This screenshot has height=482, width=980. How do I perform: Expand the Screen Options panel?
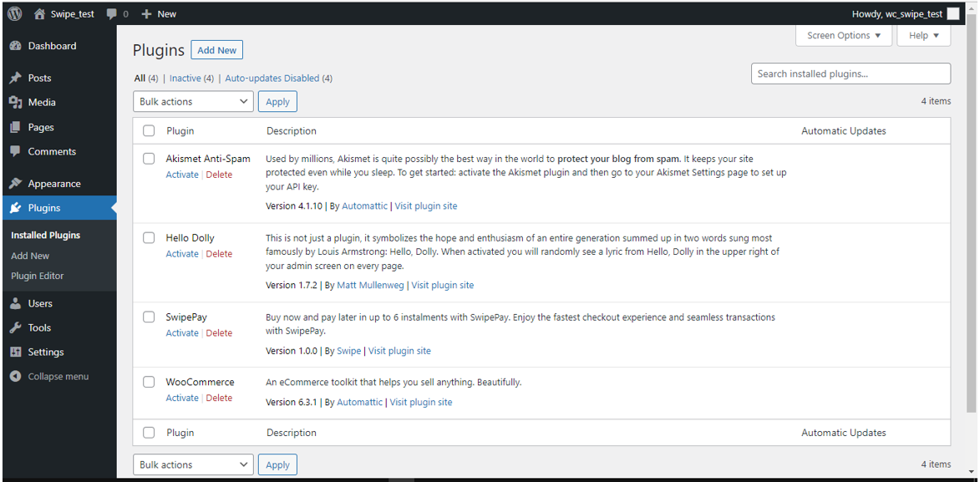click(x=844, y=36)
